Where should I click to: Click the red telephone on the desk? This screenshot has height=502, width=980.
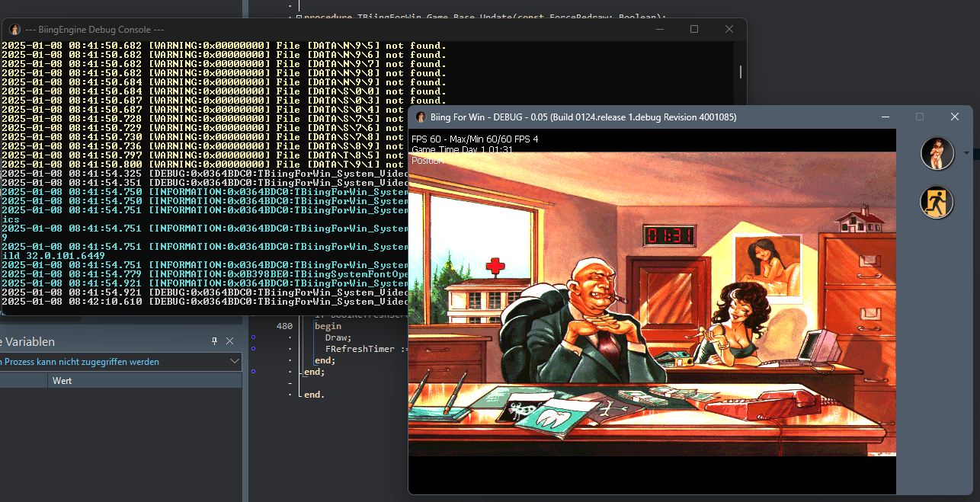tap(777, 410)
